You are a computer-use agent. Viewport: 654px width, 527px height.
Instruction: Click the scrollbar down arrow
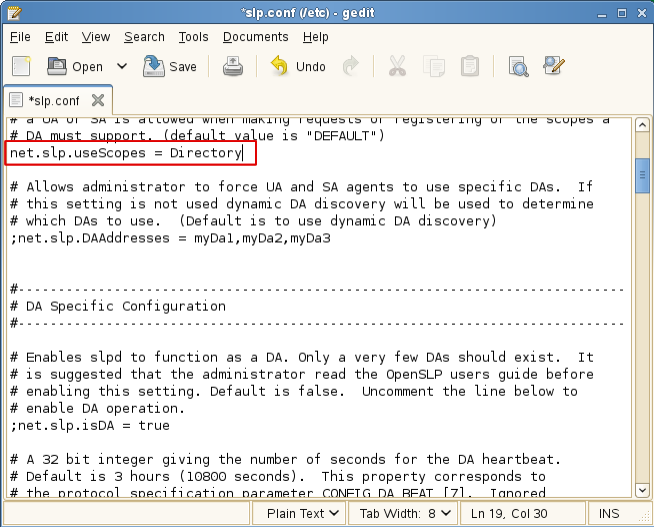click(642, 490)
